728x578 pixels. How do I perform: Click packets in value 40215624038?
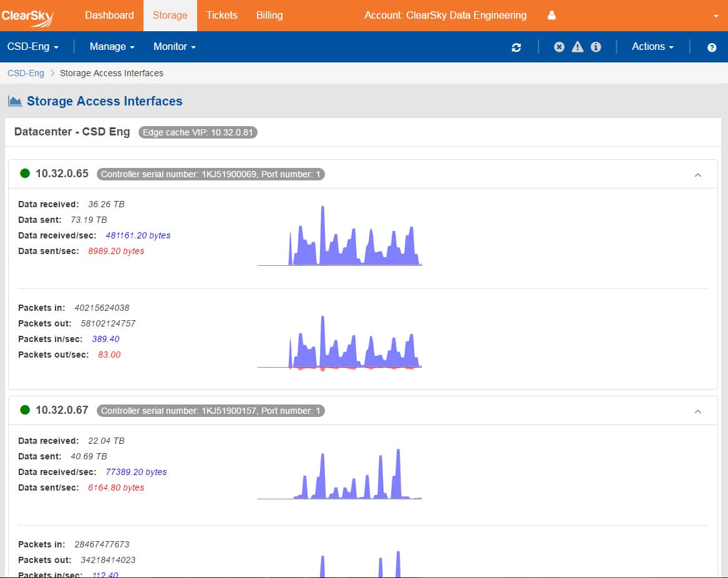102,308
